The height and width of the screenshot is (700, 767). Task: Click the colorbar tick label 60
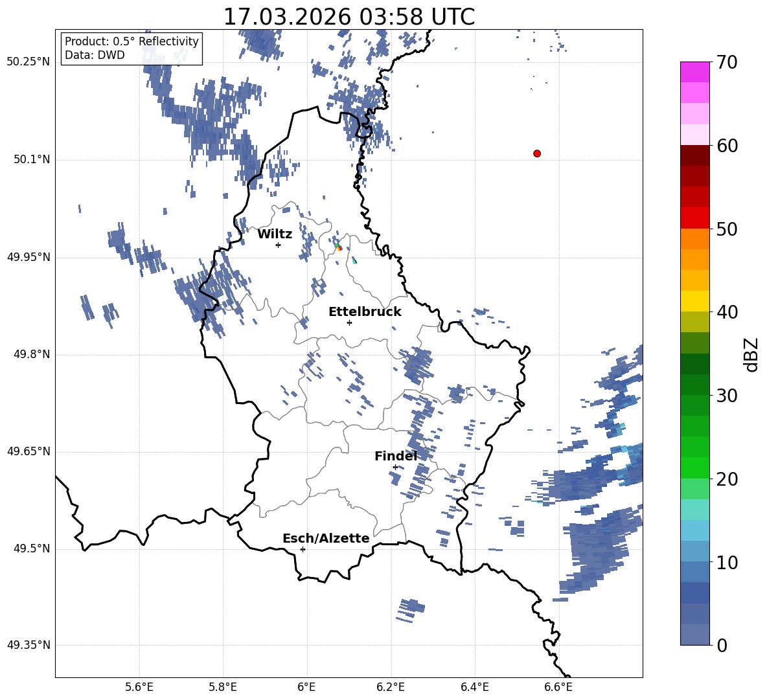tap(727, 146)
